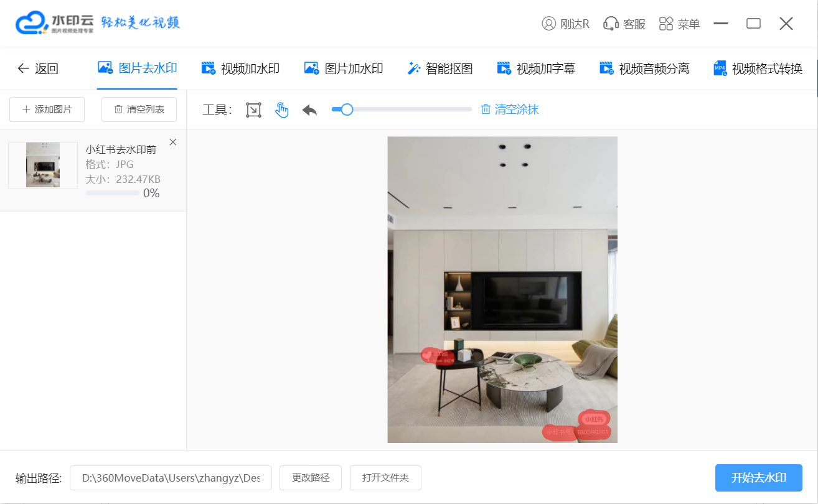Click the brush size slider handle
The image size is (818, 504).
pos(347,110)
